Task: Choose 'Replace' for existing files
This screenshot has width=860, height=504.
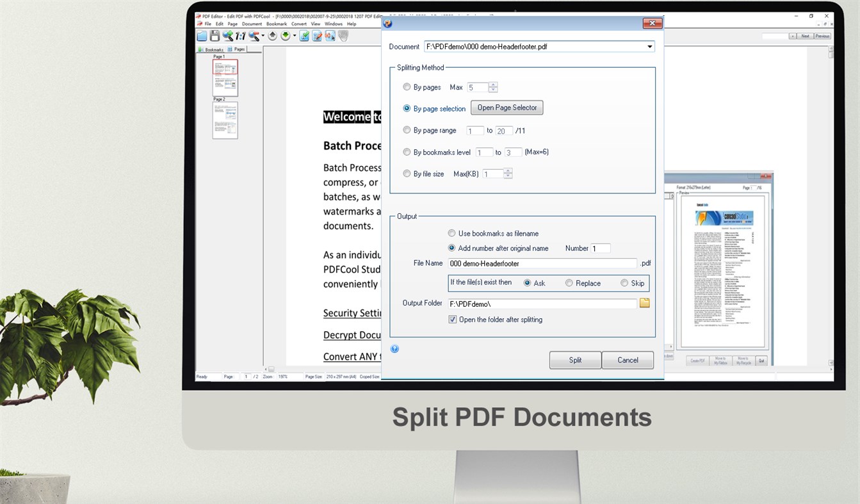Action: click(x=569, y=282)
